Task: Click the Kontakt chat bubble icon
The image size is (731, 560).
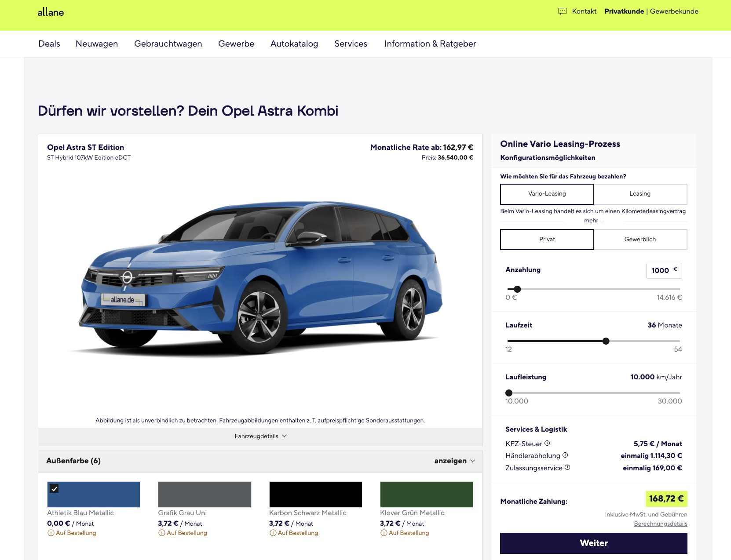Action: point(562,11)
